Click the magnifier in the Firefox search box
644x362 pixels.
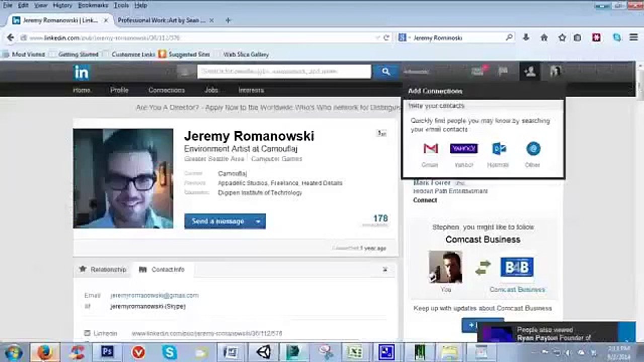[x=509, y=38]
